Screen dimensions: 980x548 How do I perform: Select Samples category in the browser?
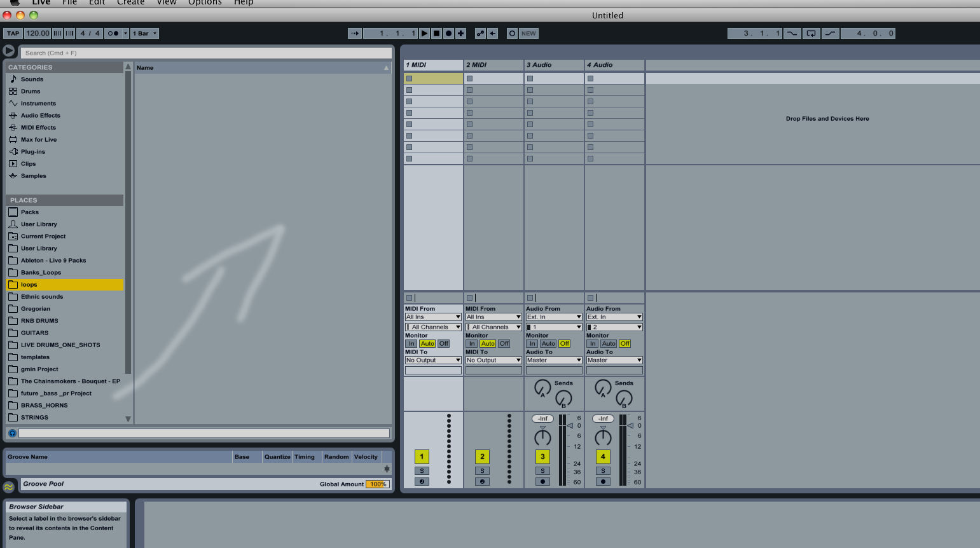34,175
